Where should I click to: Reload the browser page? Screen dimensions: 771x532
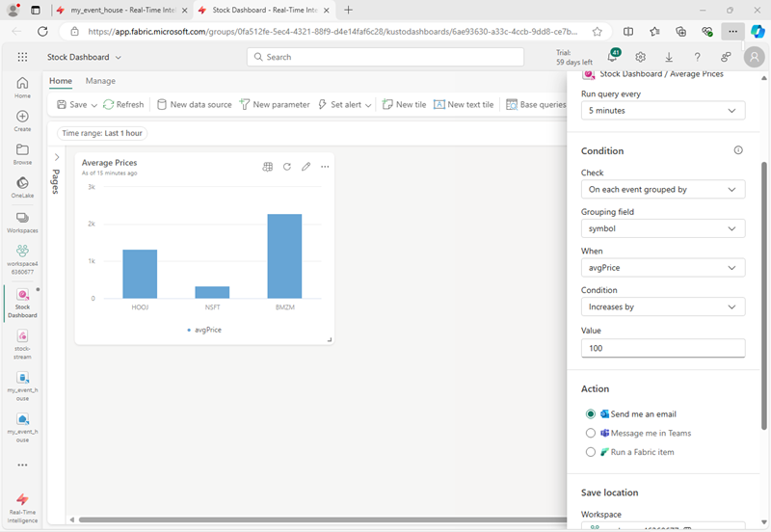tap(42, 32)
